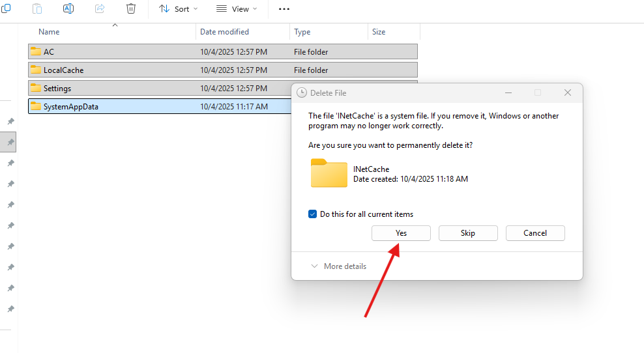Select the SystemAppData folder row
This screenshot has width=644, height=353.
71,106
